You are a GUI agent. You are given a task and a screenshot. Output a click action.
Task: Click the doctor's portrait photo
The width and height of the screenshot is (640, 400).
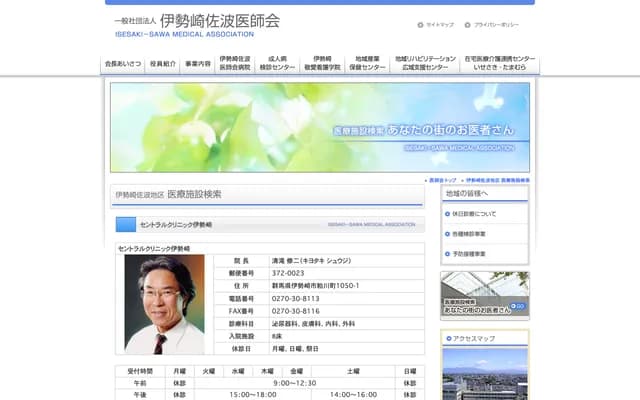click(164, 304)
